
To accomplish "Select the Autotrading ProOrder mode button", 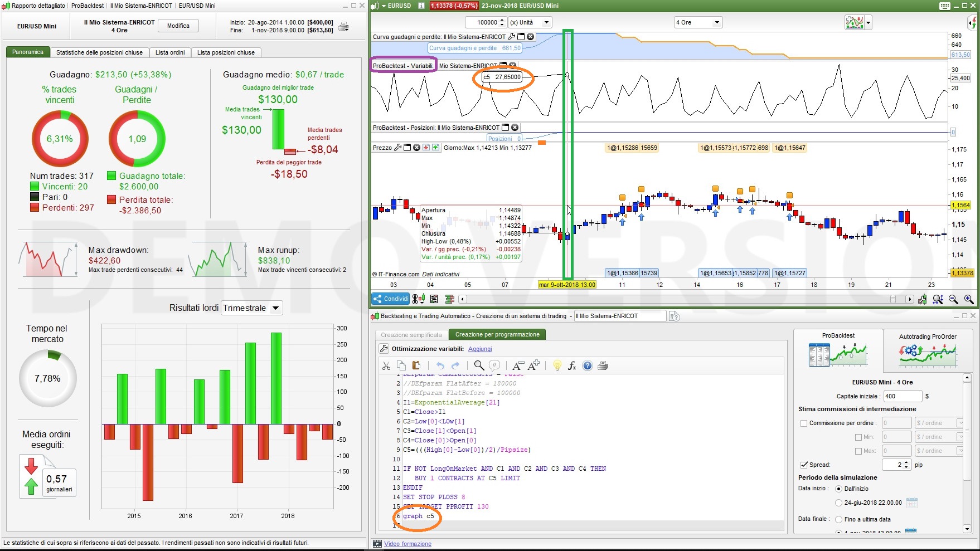I will (928, 350).
